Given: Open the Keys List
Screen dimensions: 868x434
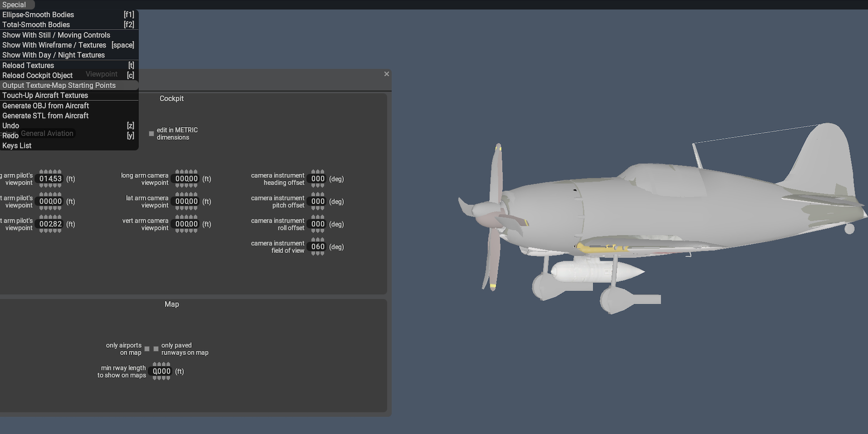Looking at the screenshot, I should coord(17,145).
